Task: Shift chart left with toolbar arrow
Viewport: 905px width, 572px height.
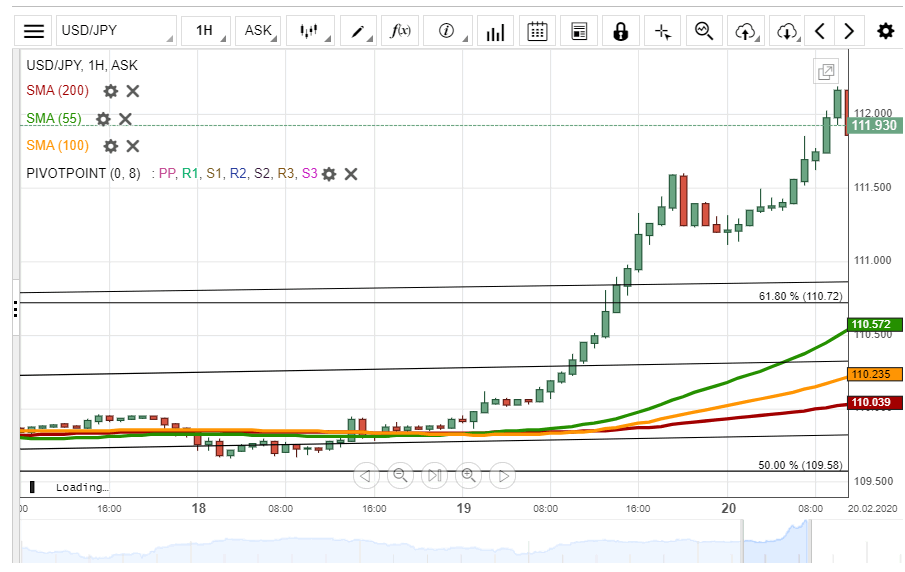Action: [x=820, y=31]
